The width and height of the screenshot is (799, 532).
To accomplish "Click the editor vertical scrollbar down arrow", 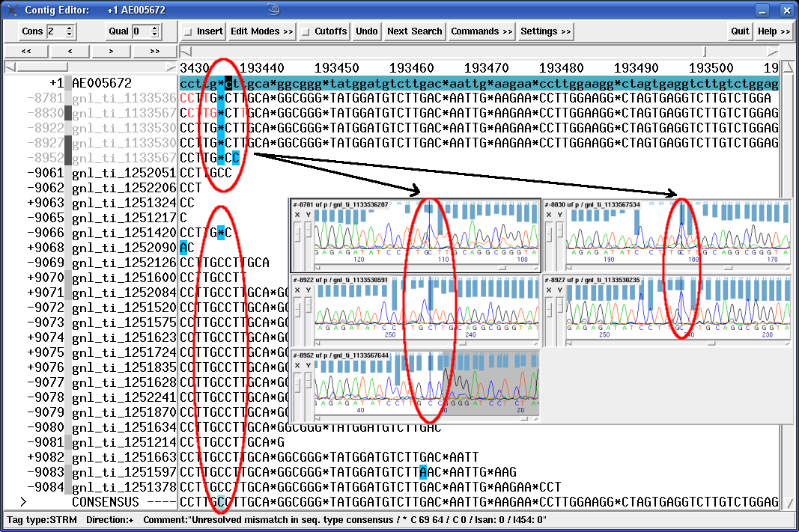I will click(788, 503).
